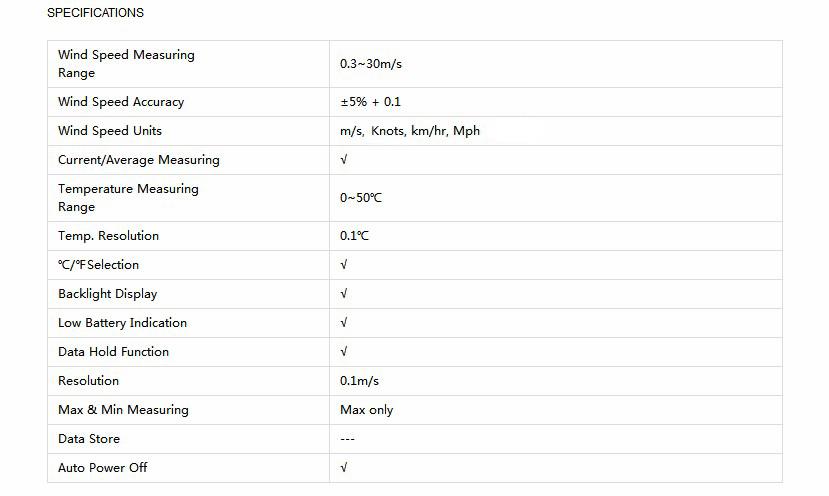829x496 pixels.
Task: Click the Max only value
Action: tap(366, 410)
